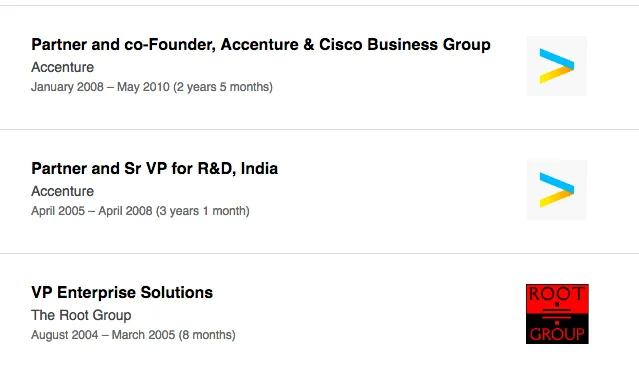Viewport: 639px width, 375px height.
Task: Open The Root Group company name link
Action: click(x=81, y=315)
